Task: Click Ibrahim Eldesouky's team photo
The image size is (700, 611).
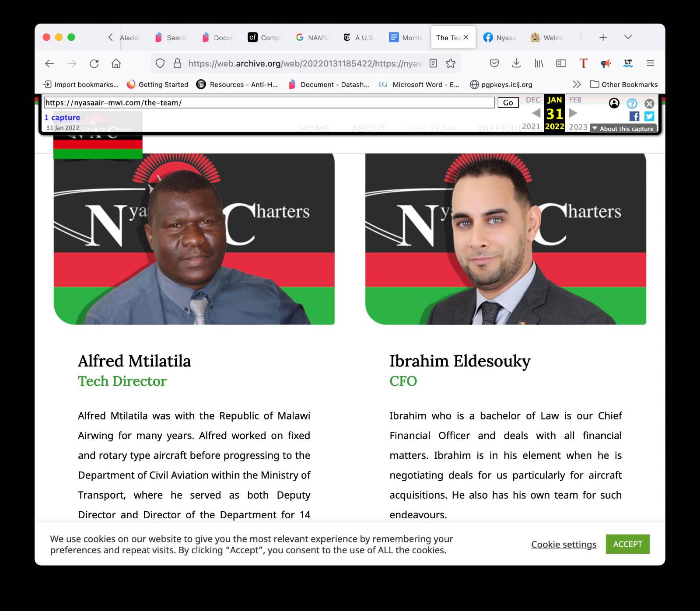Action: tap(506, 239)
